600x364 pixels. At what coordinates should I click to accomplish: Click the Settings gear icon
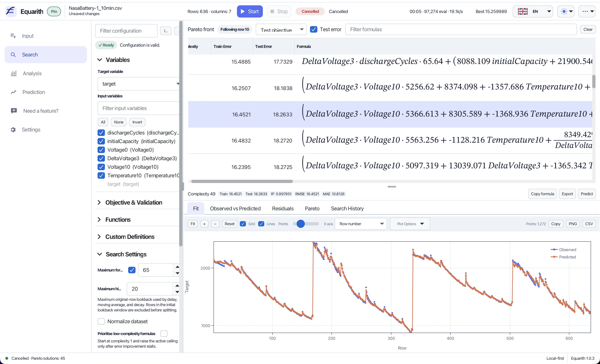click(13, 129)
